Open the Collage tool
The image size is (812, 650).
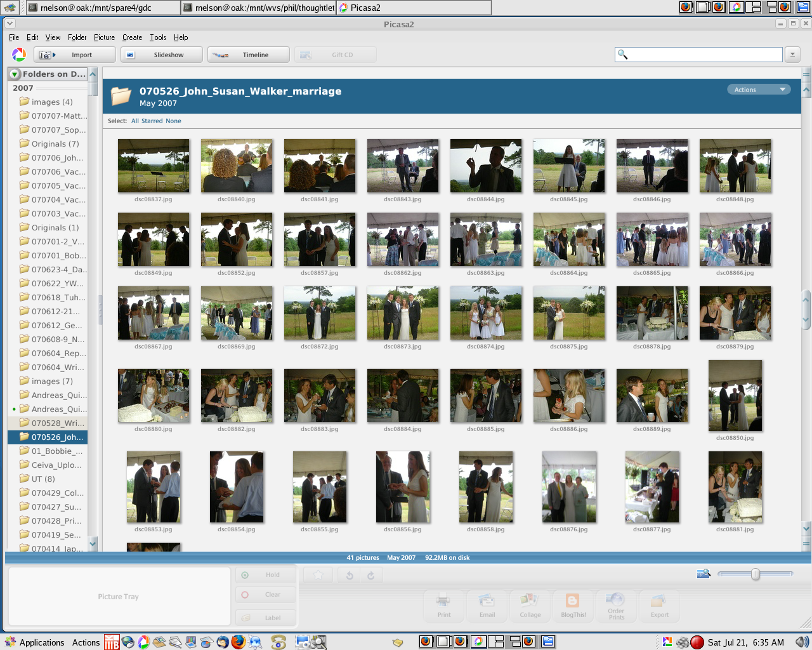pyautogui.click(x=530, y=606)
